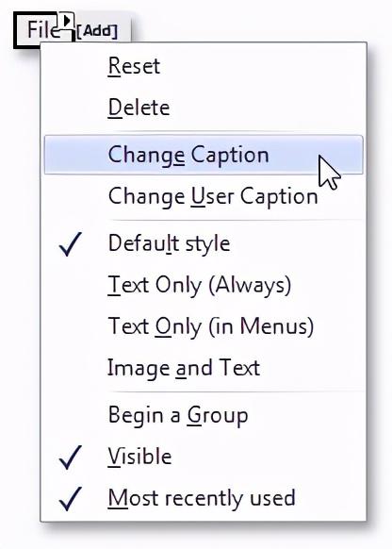Click the [Add] placeholder next to File

click(x=97, y=31)
